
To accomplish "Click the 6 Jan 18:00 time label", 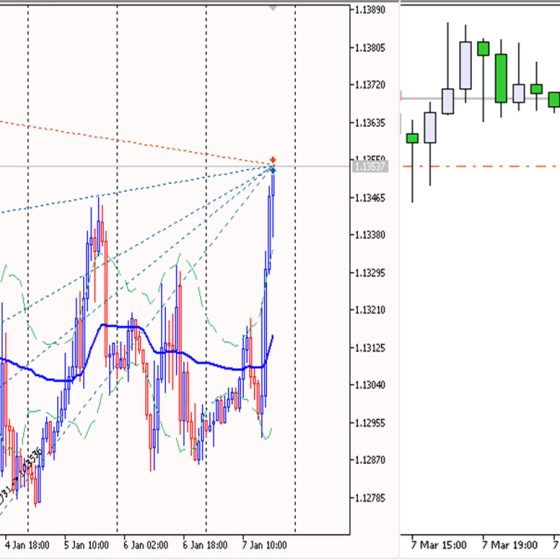I will coord(205,545).
